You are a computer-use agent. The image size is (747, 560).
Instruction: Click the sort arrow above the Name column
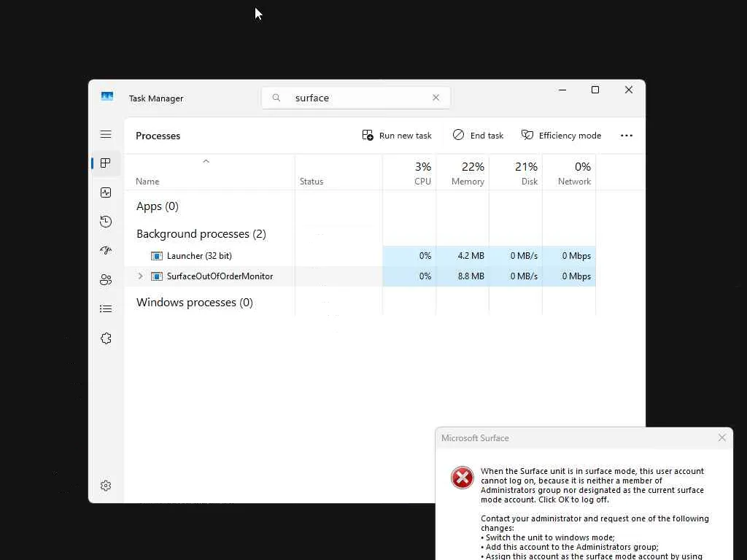pos(206,161)
